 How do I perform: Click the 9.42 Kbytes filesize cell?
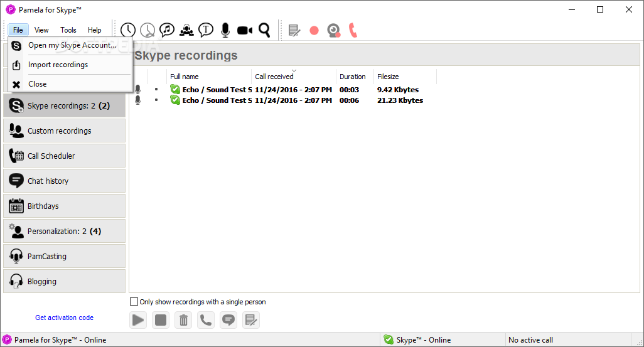(x=398, y=90)
